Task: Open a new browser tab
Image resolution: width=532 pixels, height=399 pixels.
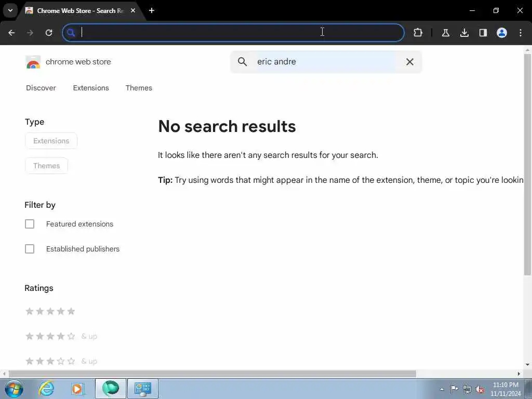Action: [152, 10]
